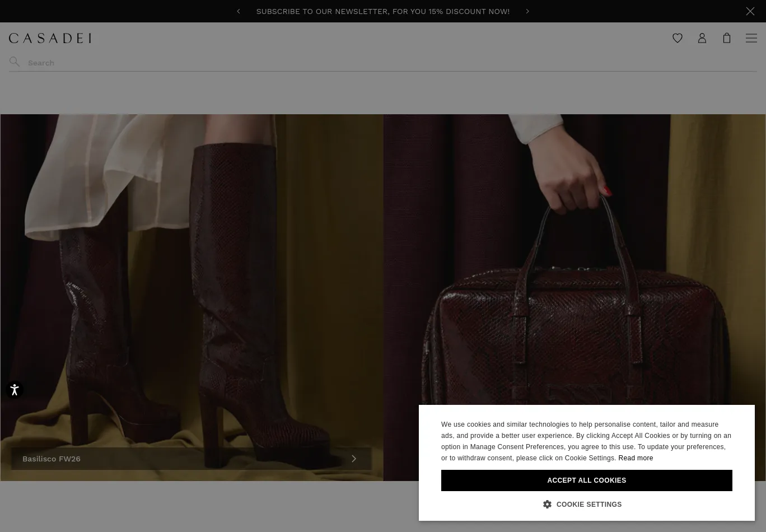The image size is (766, 532).
Task: Show previous announcement message
Action: 239,11
